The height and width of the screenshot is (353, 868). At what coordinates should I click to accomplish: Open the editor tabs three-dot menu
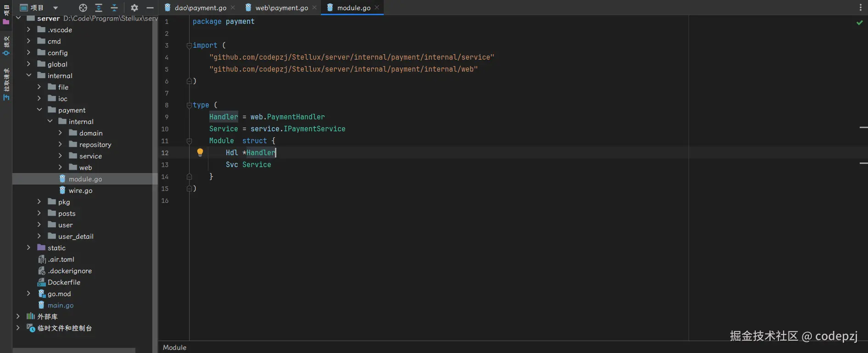[x=860, y=8]
